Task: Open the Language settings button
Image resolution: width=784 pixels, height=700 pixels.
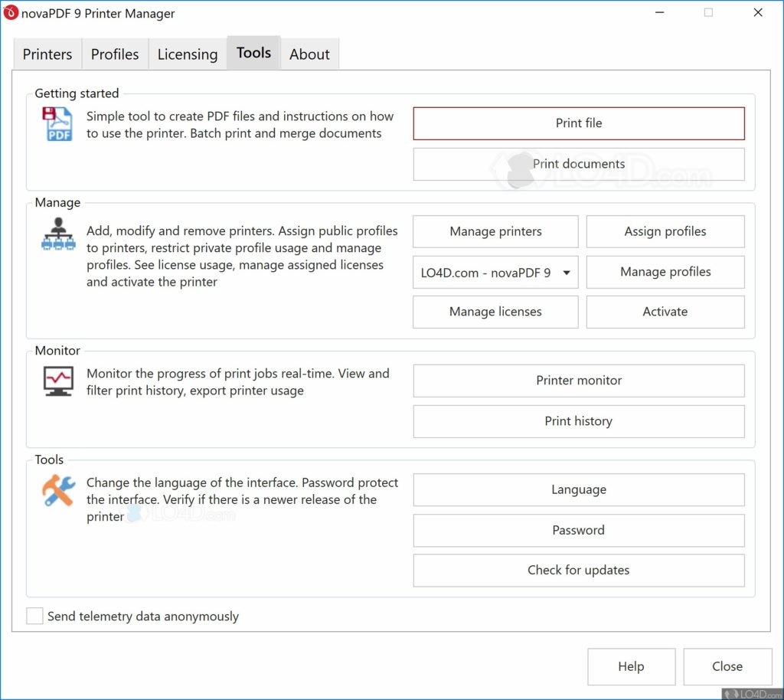Action: coord(579,490)
